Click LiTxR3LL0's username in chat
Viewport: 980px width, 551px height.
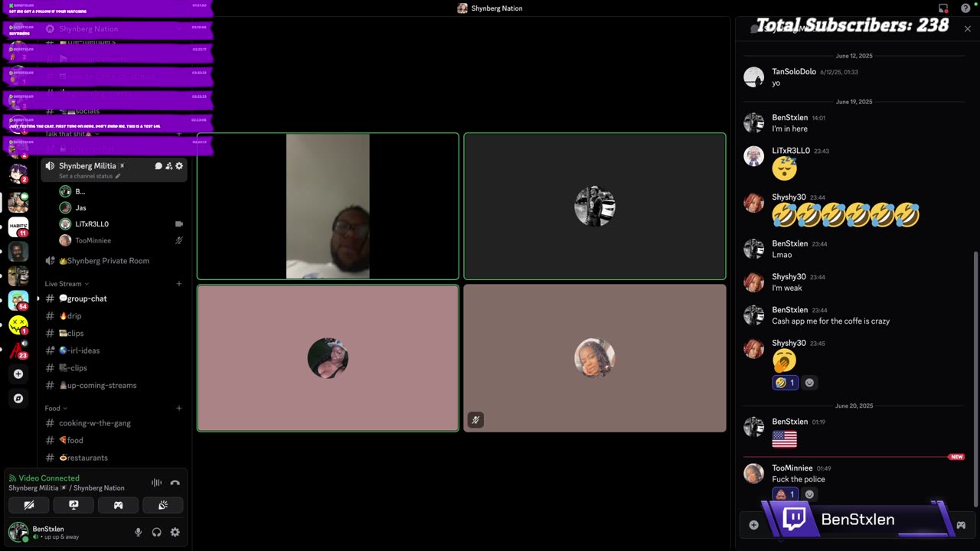(791, 151)
